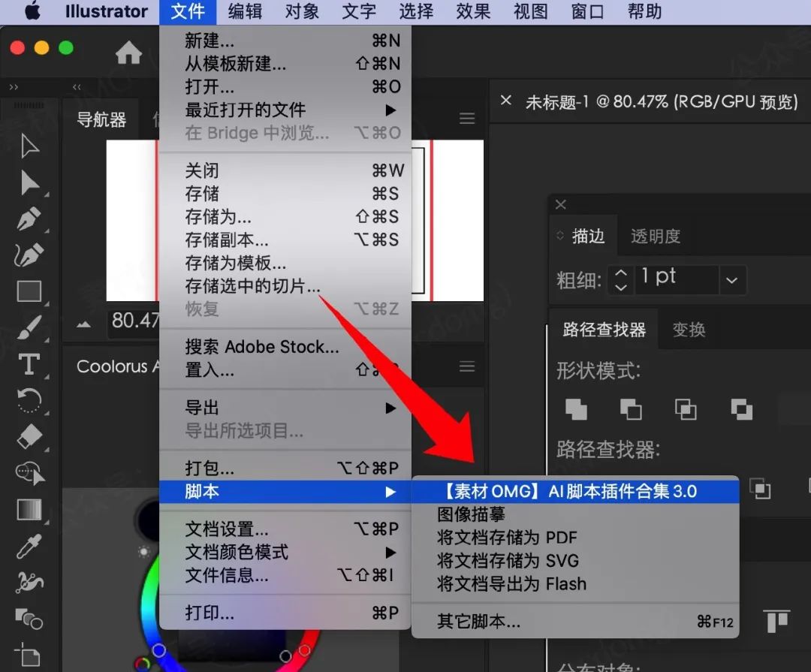
Task: Select the Paintbrush tool
Action: coord(30,327)
